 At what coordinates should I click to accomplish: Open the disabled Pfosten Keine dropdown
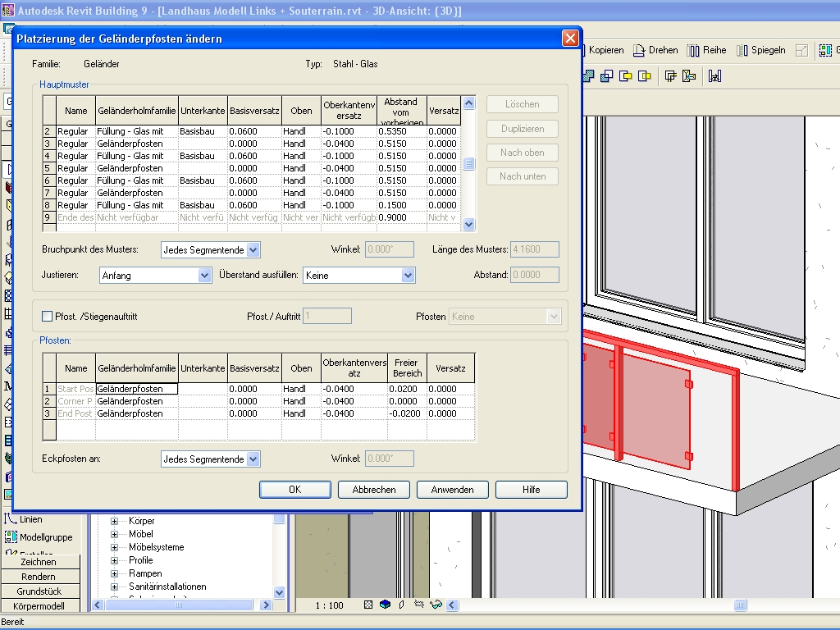[x=504, y=317]
